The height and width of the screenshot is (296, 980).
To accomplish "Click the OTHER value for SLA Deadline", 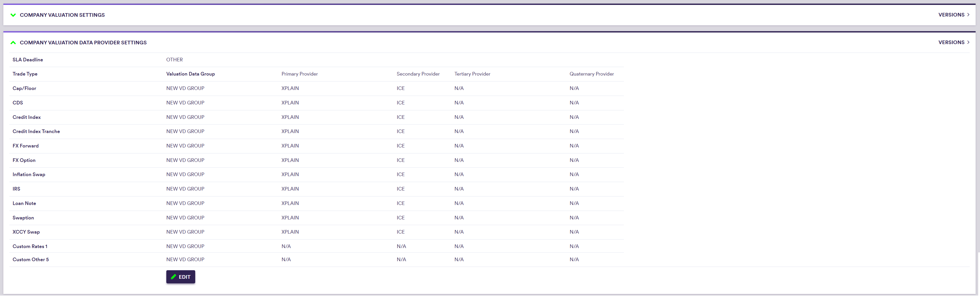I will click(x=174, y=60).
